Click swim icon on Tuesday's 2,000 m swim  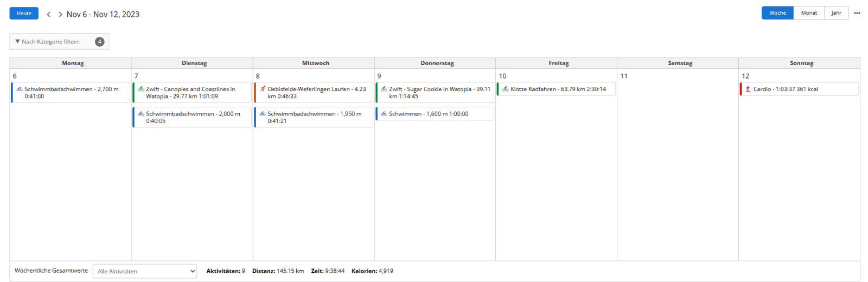click(141, 114)
